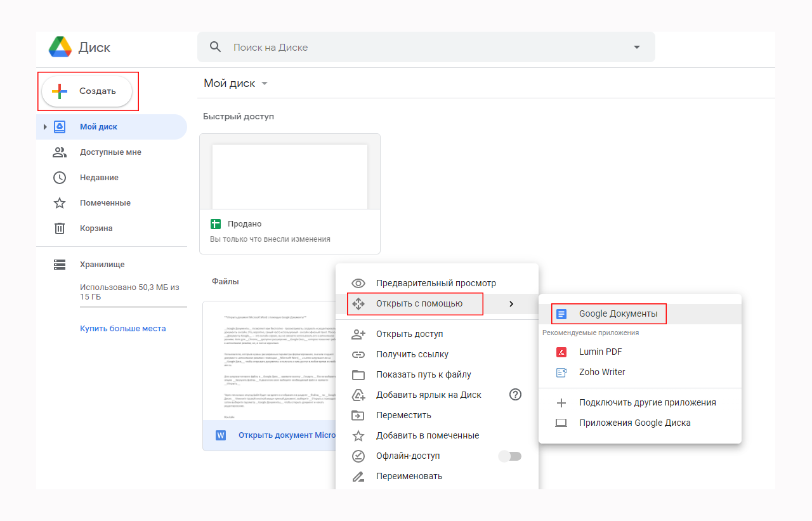Image resolution: width=812 pixels, height=521 pixels.
Task: Click the plus icon in submenu
Action: pyautogui.click(x=561, y=402)
